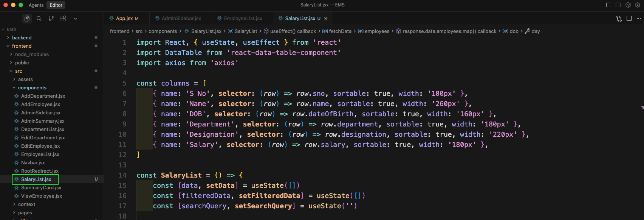Viewport: 644px width, 220px height.
Task: Open Navbar.jsx in the file tree
Action: (x=33, y=162)
